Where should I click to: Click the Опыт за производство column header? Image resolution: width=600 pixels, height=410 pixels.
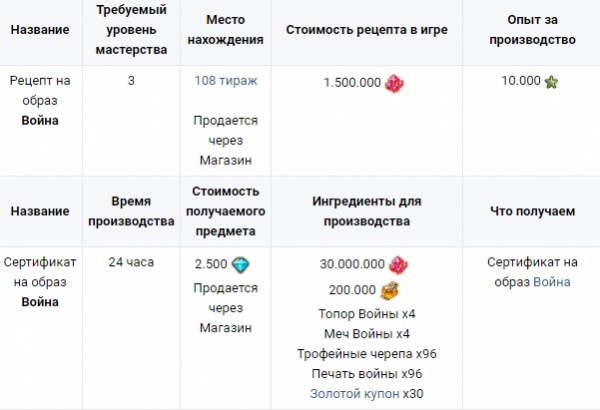point(532,30)
